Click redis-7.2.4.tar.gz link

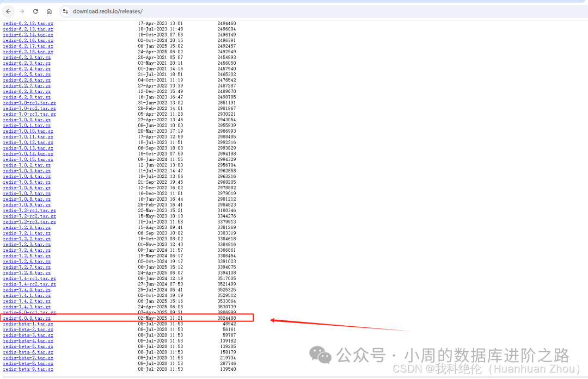click(x=27, y=250)
